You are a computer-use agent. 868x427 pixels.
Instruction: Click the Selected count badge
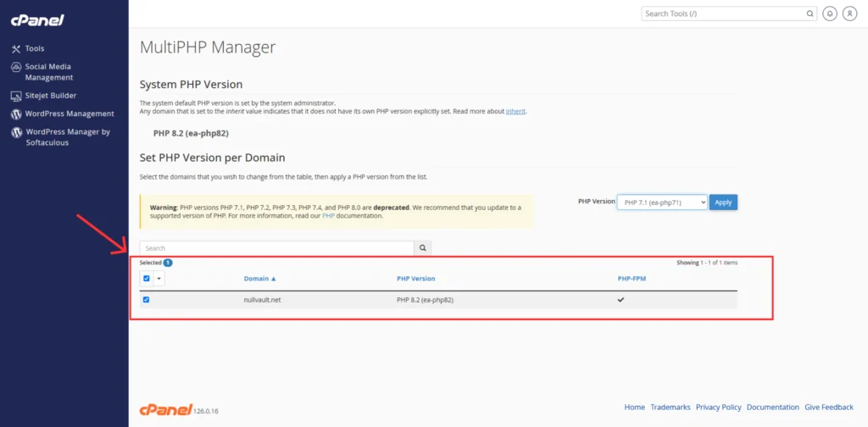[x=168, y=263]
